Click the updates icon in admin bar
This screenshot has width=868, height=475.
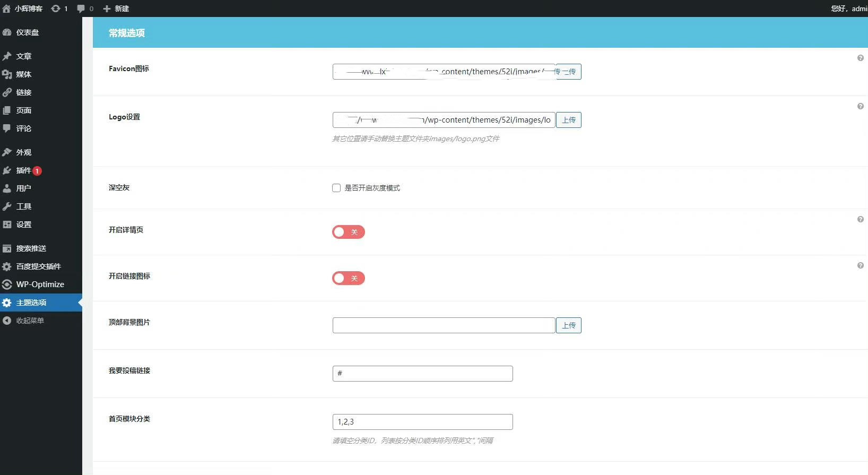(x=56, y=8)
